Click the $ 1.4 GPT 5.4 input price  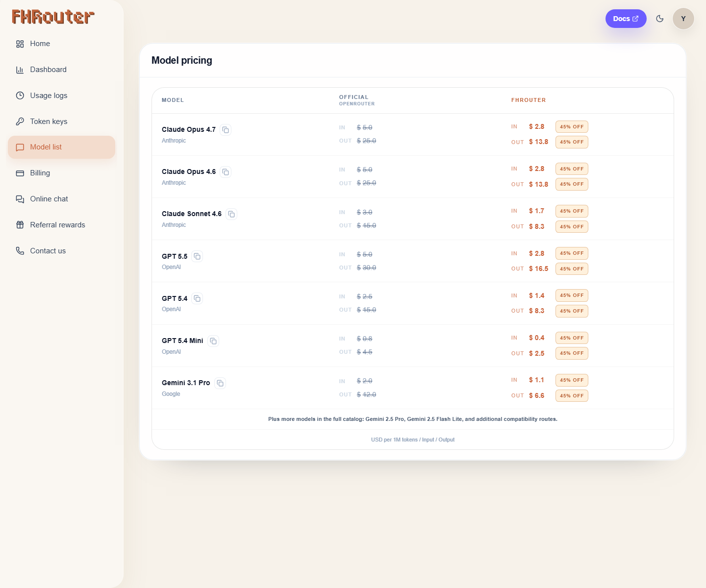pyautogui.click(x=536, y=295)
